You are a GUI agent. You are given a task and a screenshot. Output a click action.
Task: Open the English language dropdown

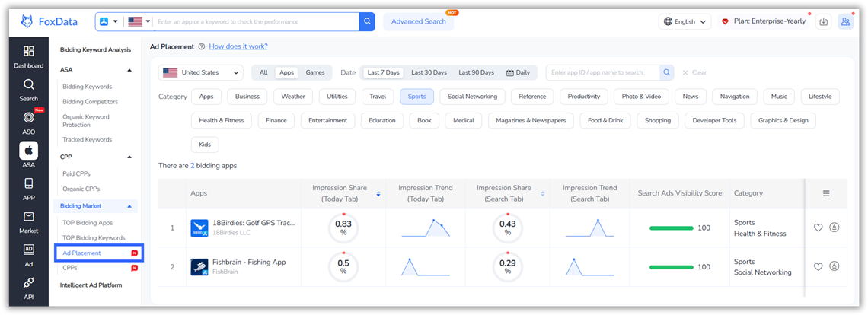tap(685, 21)
